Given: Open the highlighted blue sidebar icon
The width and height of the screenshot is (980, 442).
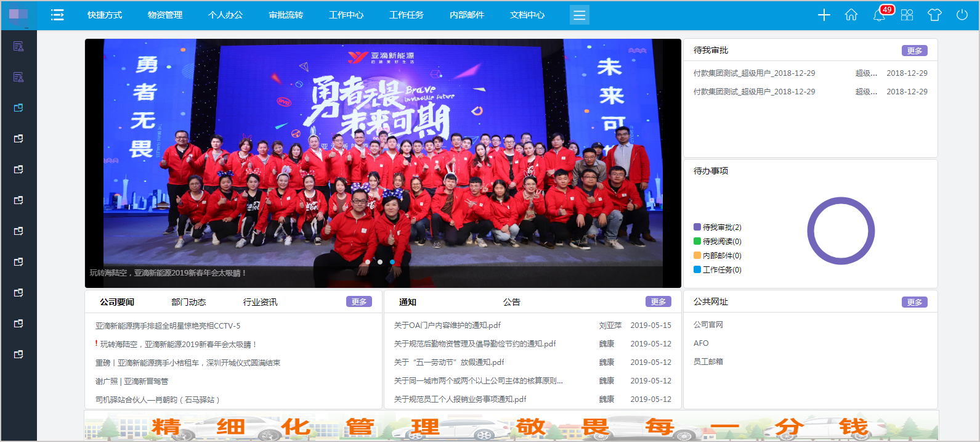Looking at the screenshot, I should pos(18,108).
